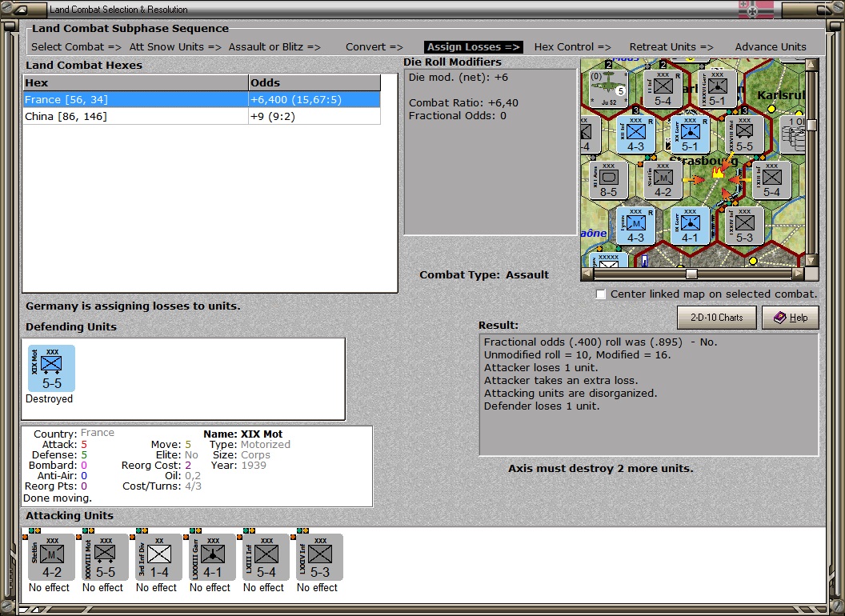Click the II Inf 5-4 counter on the map

click(663, 88)
